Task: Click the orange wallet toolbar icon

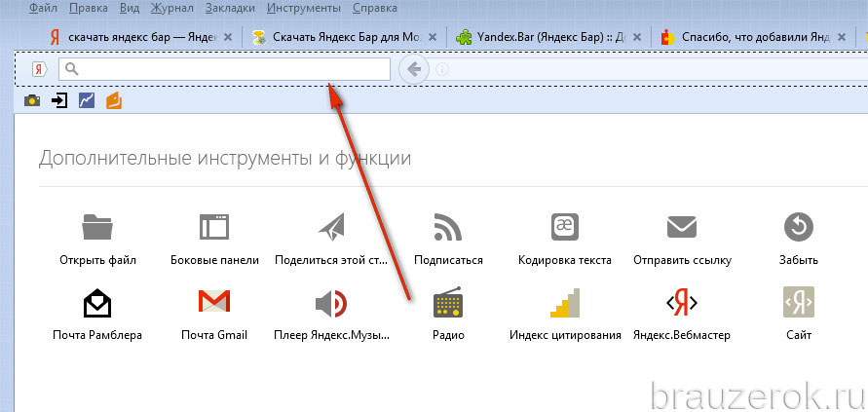Action: coord(114,100)
